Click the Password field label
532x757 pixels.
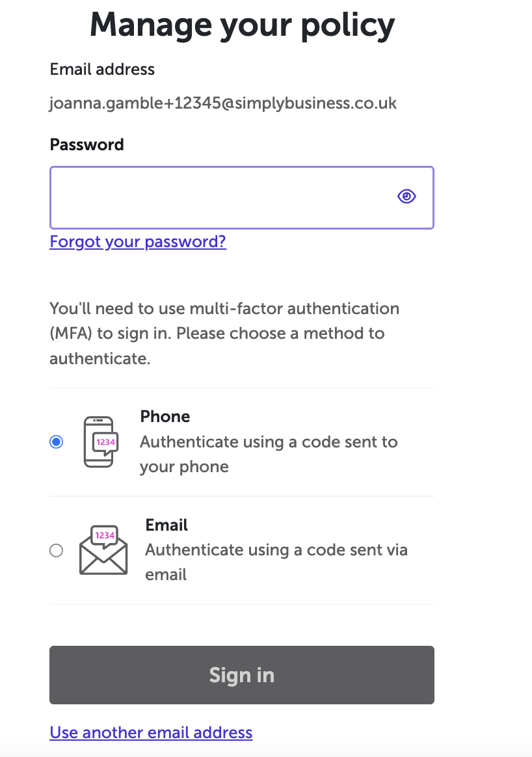click(x=86, y=144)
